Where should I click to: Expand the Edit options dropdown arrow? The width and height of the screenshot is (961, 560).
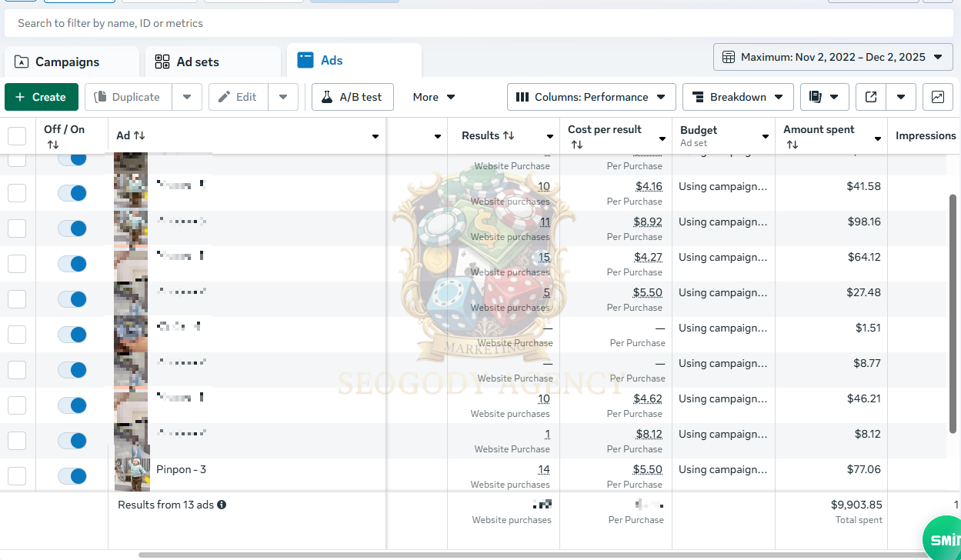tap(283, 97)
